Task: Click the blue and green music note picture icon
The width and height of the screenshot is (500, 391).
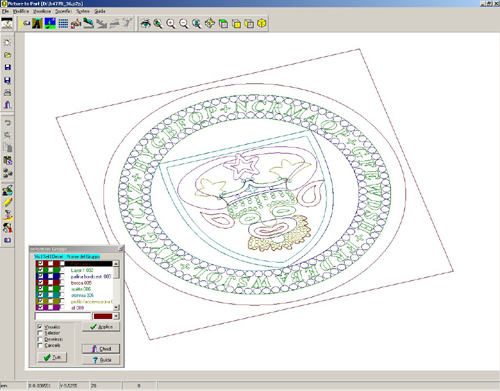Action: 50,23
